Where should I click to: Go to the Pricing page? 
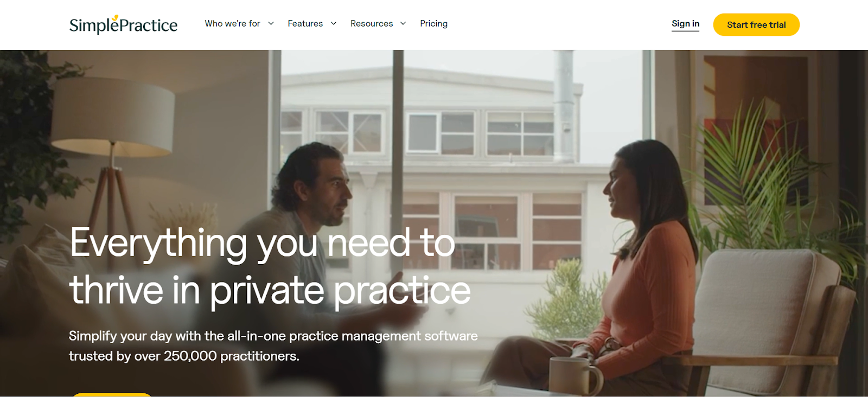pos(433,23)
